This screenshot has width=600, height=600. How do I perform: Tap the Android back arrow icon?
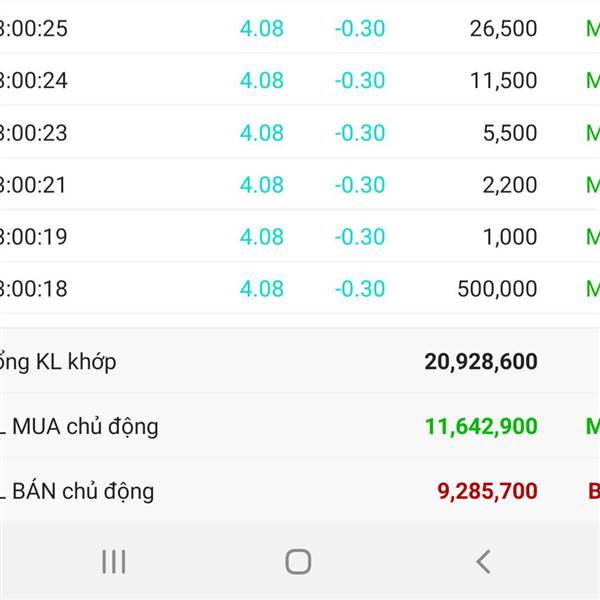coord(483,561)
